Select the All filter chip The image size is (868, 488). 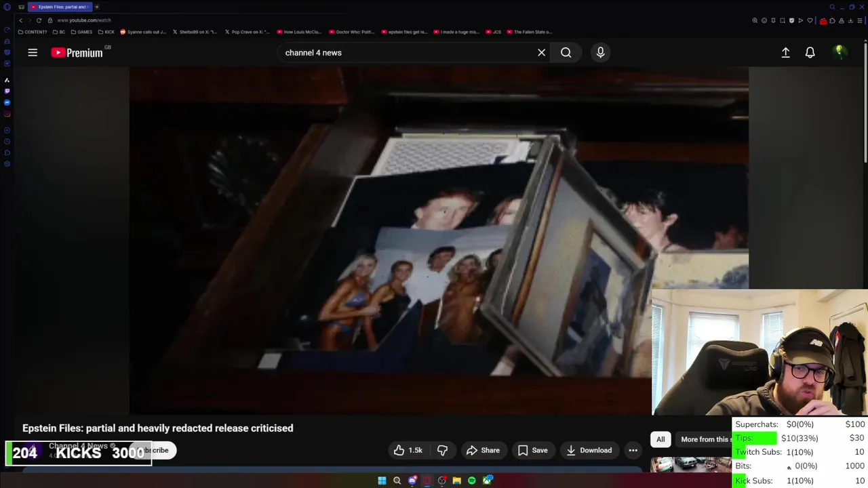(x=660, y=439)
